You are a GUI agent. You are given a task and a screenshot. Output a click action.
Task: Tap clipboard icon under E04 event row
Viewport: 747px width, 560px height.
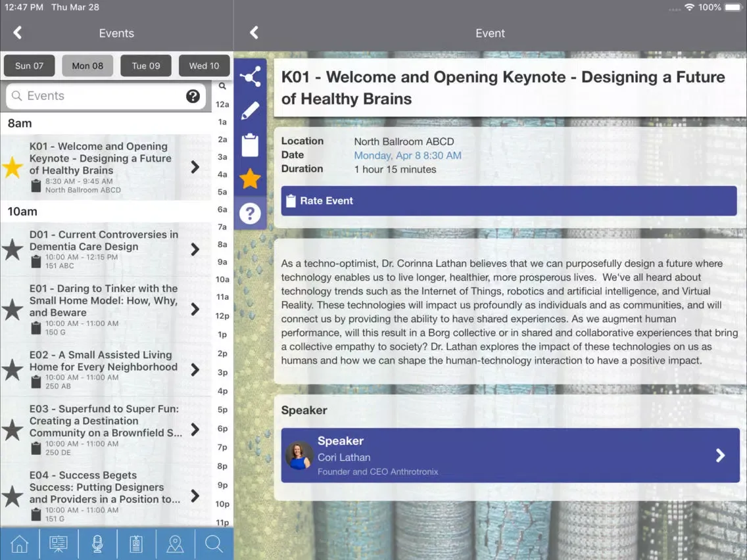pyautogui.click(x=36, y=514)
